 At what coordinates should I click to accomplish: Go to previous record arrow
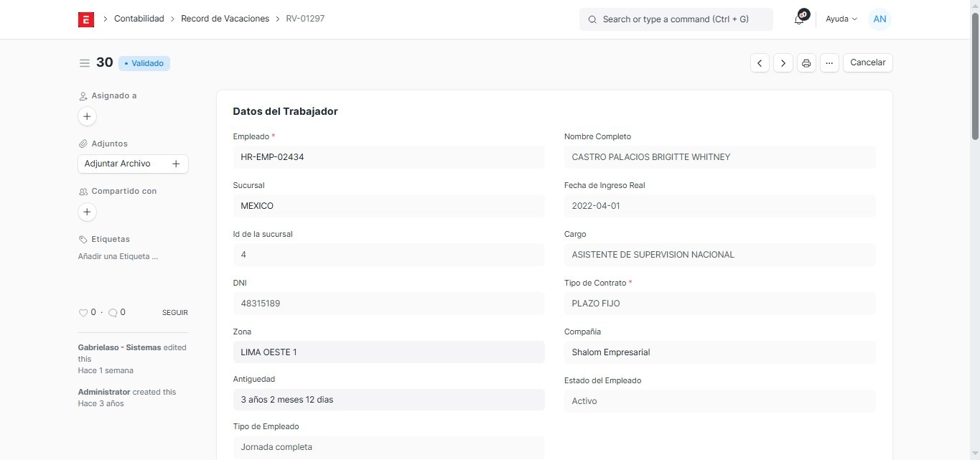(x=760, y=63)
